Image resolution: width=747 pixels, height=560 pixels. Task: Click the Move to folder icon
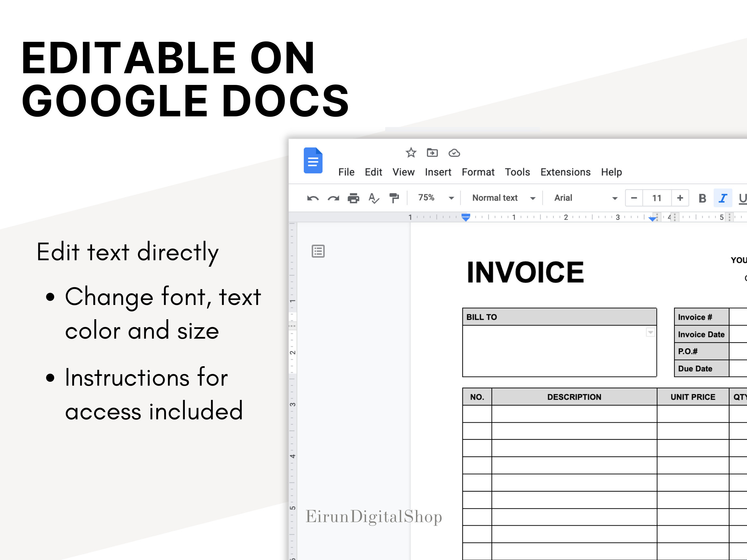point(432,153)
